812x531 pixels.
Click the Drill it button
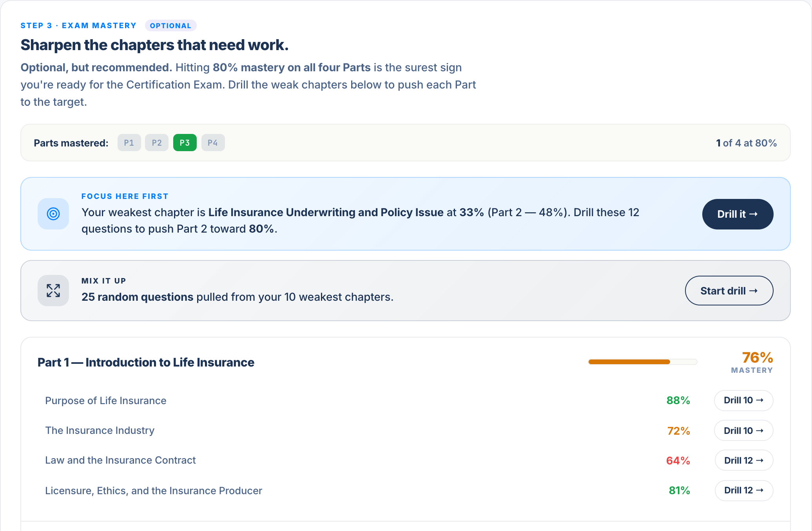click(738, 214)
